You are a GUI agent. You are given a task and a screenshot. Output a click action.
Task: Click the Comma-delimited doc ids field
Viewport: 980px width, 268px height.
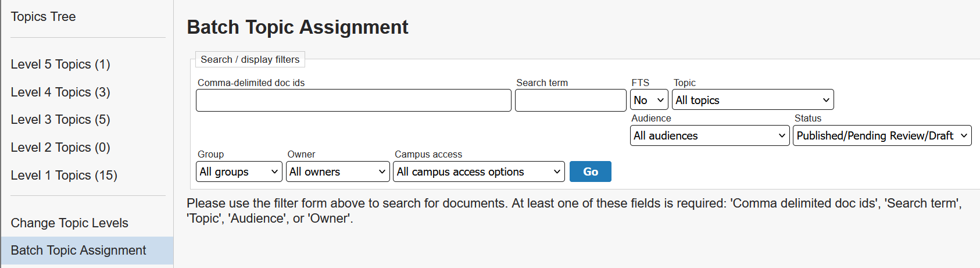click(353, 101)
